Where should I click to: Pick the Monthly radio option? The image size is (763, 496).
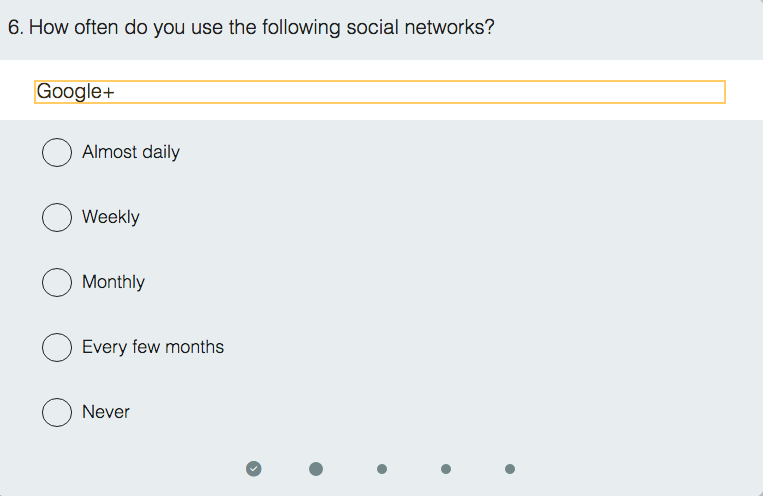pyautogui.click(x=57, y=282)
